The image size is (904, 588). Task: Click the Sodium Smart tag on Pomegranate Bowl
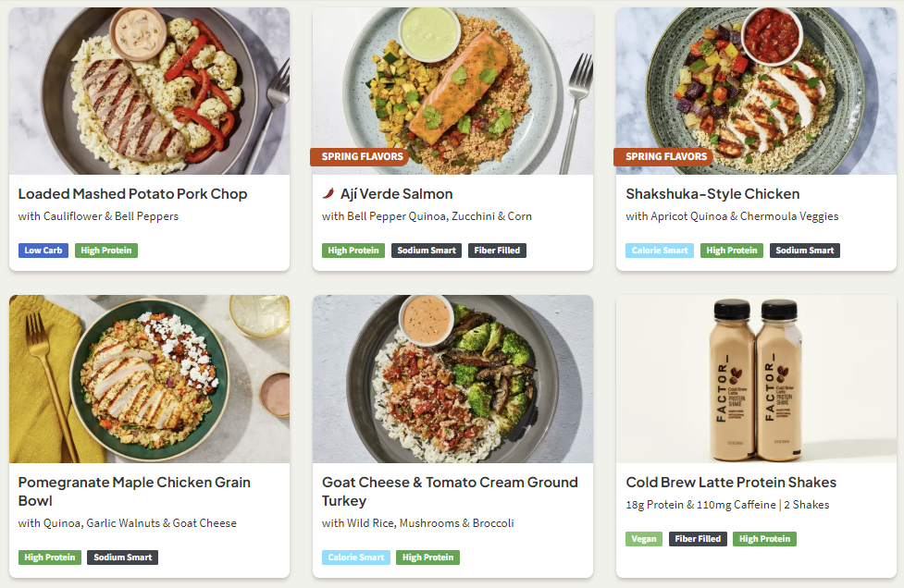tap(123, 557)
